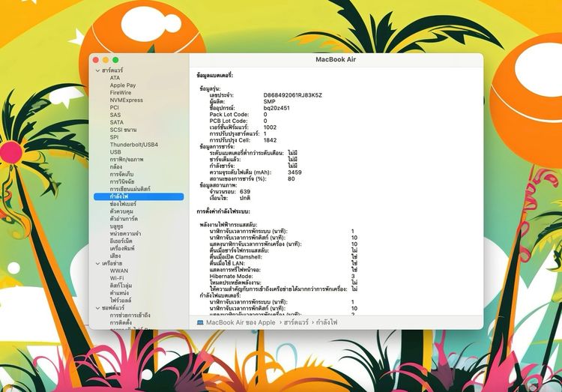Collapse the เครือข่าย section chevron
Screen dimensions: 562x392
tap(97, 263)
